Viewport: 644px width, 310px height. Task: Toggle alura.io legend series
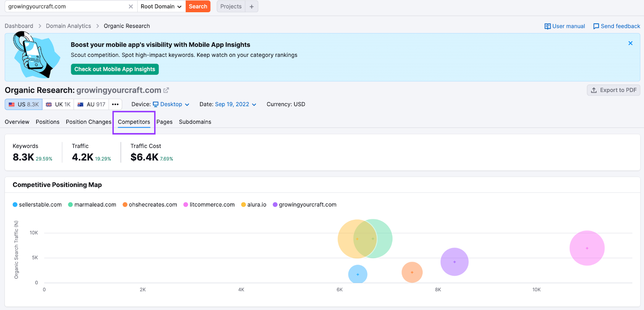pos(254,205)
